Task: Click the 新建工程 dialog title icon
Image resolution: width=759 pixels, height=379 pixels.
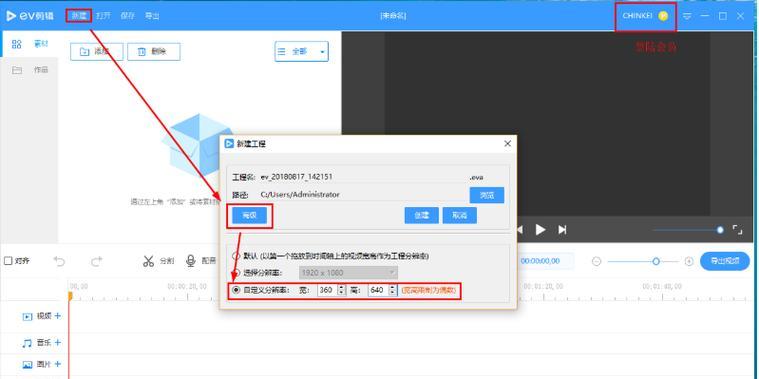Action: [229, 144]
